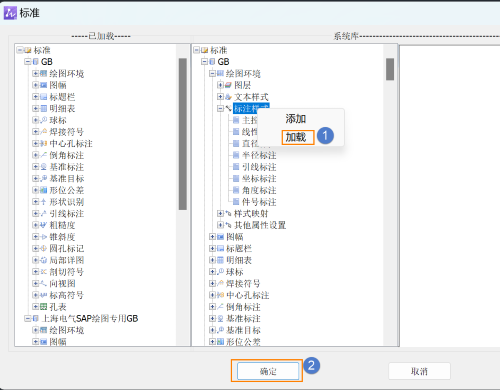Screen dimensions: 500x390
Task: Click the 倒角标注 icon in loaded panel
Action: 44,155
